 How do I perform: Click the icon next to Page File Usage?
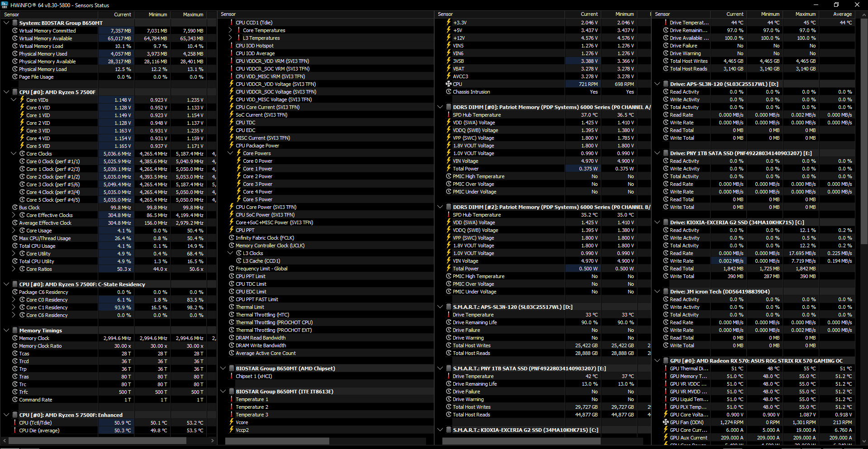(x=15, y=77)
